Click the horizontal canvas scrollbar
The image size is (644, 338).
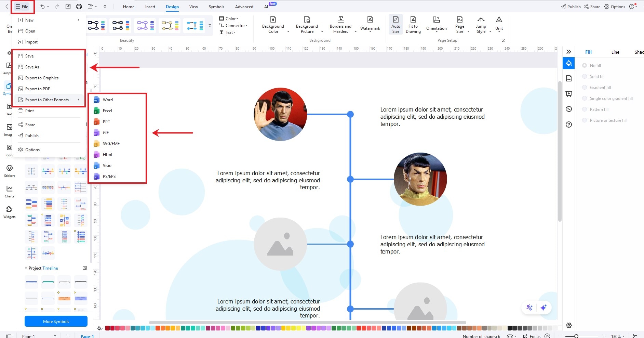308,322
